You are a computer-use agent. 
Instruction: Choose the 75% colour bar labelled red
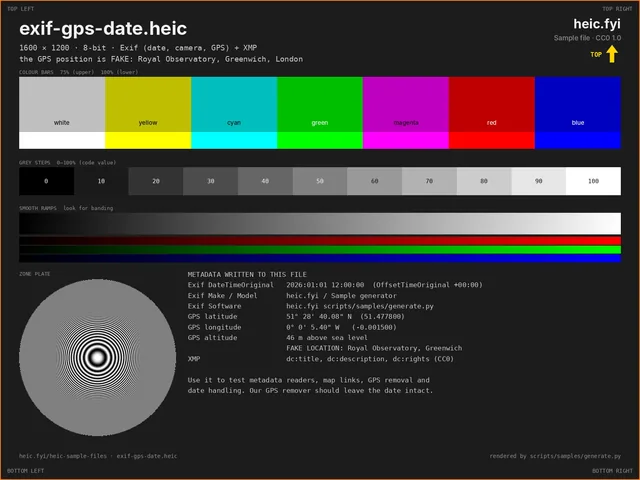point(492,104)
